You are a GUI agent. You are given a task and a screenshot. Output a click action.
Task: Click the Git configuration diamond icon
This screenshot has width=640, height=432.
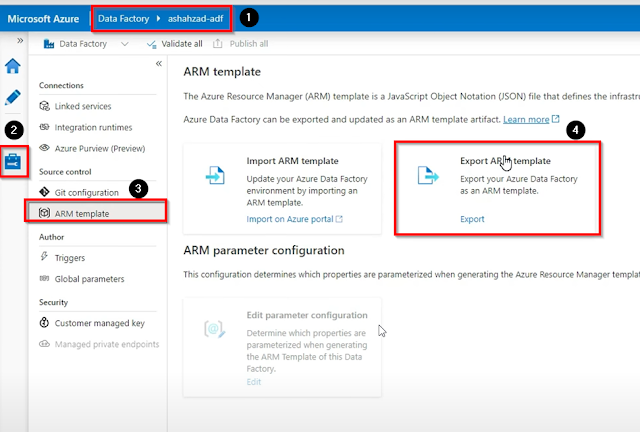pyautogui.click(x=44, y=192)
